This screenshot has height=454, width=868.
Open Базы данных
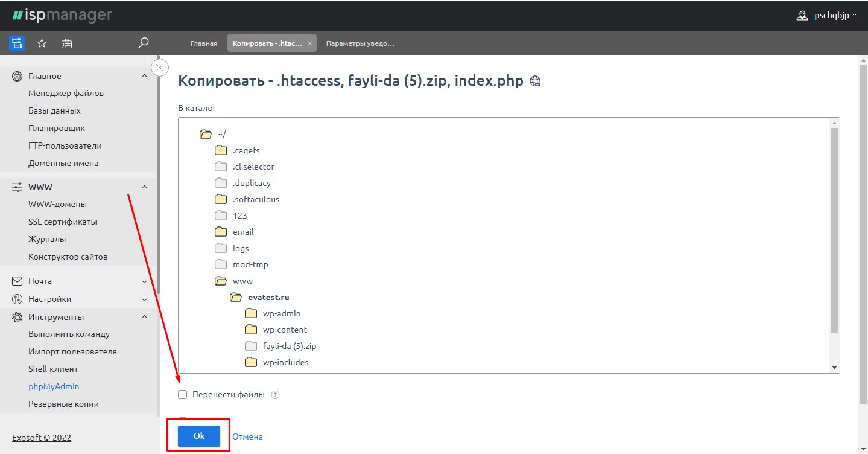[x=54, y=111]
